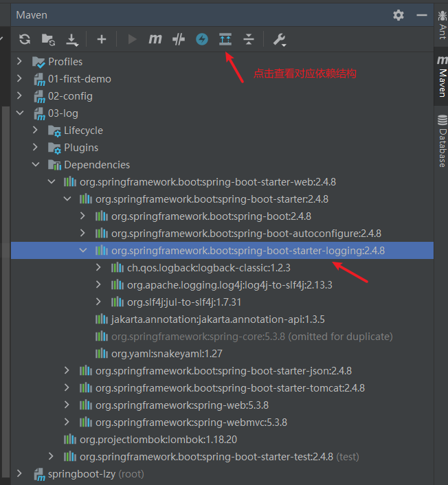Click Plugins gear-folder icon
448x485 pixels.
click(x=54, y=148)
